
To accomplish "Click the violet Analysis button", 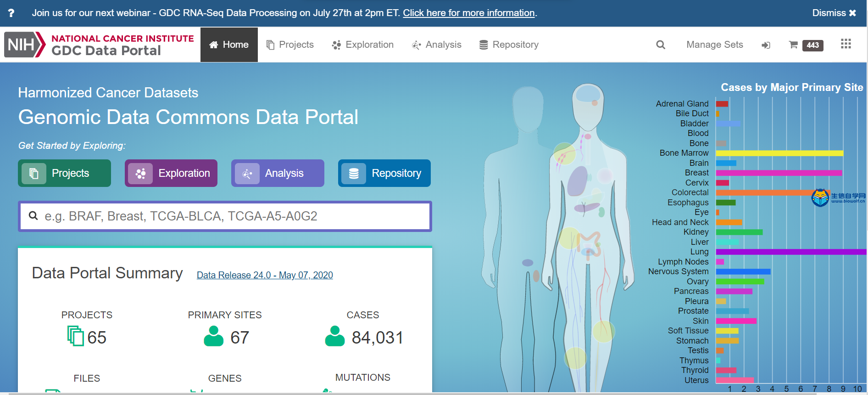I will tap(278, 173).
